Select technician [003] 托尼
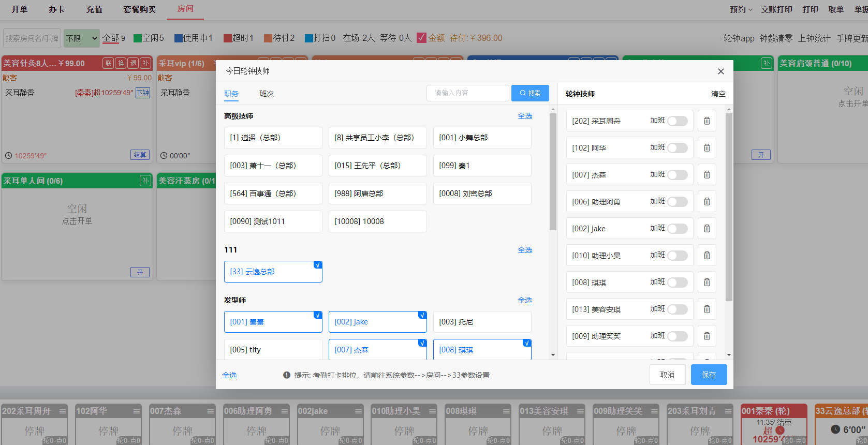Viewport: 868px width, 445px height. (482, 322)
